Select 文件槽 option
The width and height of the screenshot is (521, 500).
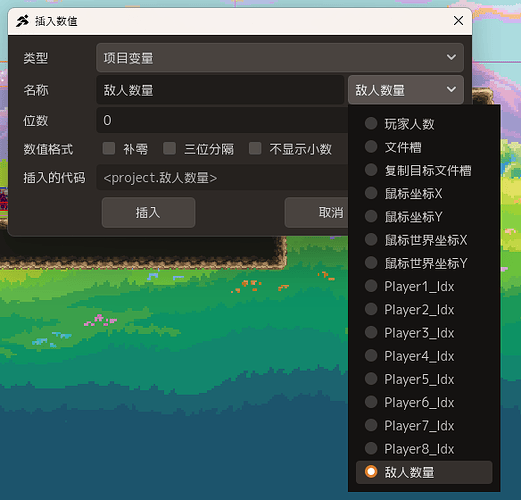(424, 147)
